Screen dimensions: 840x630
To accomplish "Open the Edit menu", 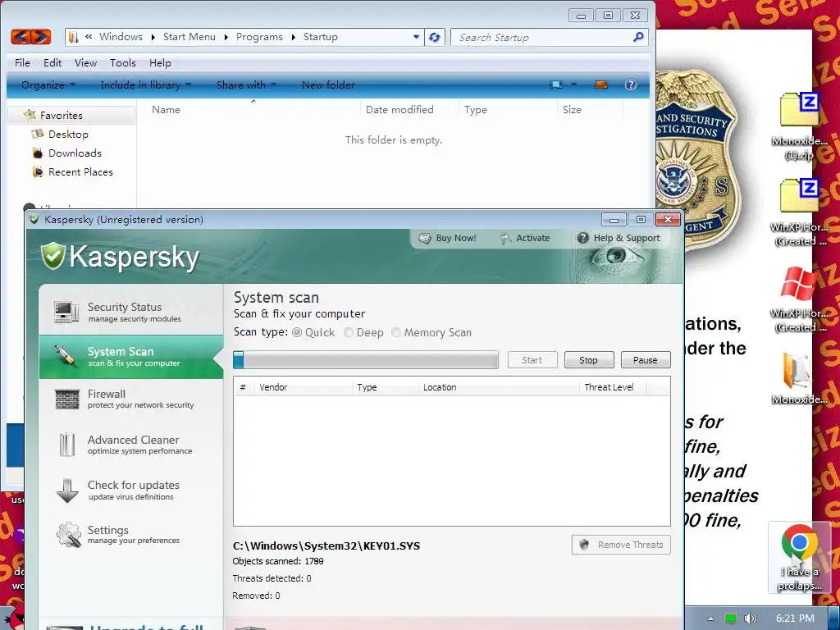I will 52,62.
